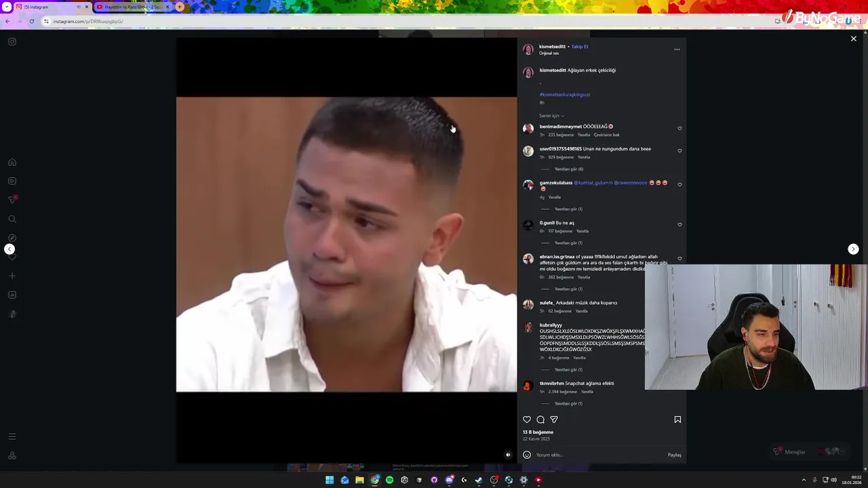The height and width of the screenshot is (488, 868).
Task: Like ebrarr.iss.grtnaa's comment heart
Action: click(679, 258)
